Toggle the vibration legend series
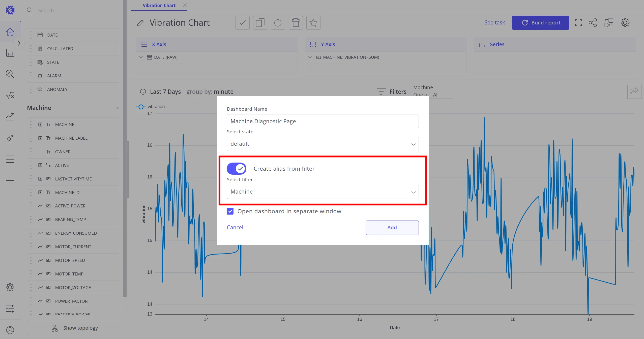Viewport: 644px width, 339px height. 151,107
